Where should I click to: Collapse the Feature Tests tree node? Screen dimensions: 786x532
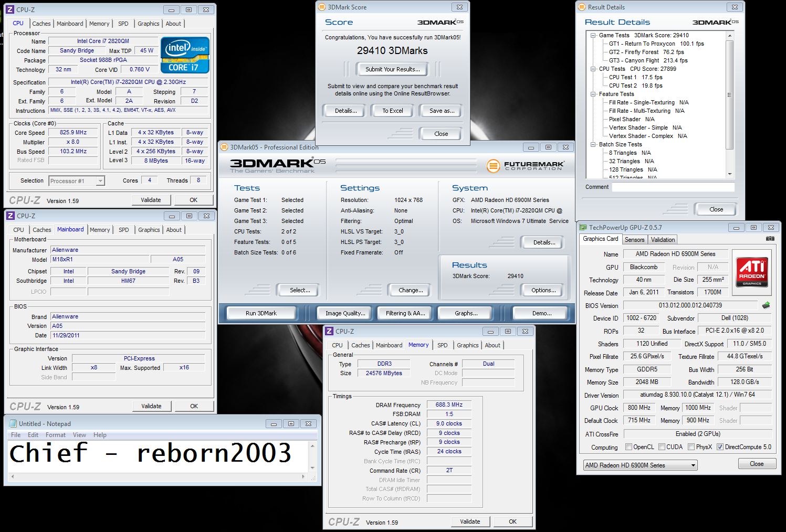tap(593, 94)
